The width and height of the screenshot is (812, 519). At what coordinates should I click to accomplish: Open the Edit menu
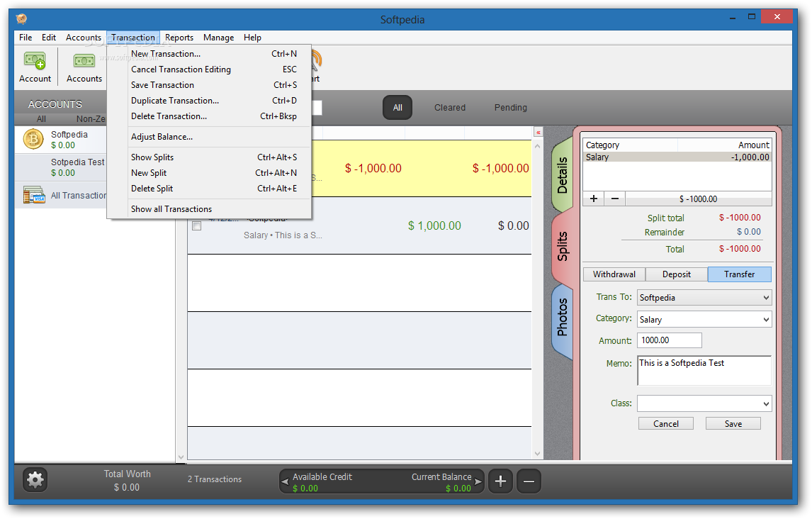pyautogui.click(x=49, y=38)
